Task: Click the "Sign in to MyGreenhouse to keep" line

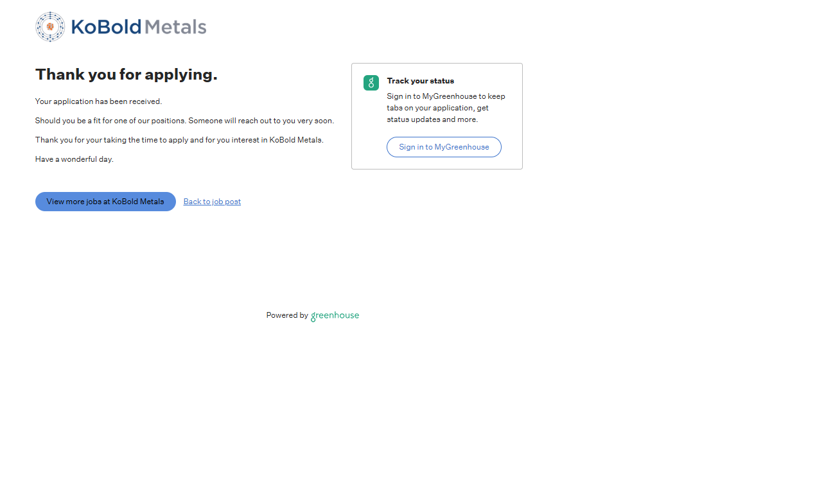Action: tap(446, 96)
